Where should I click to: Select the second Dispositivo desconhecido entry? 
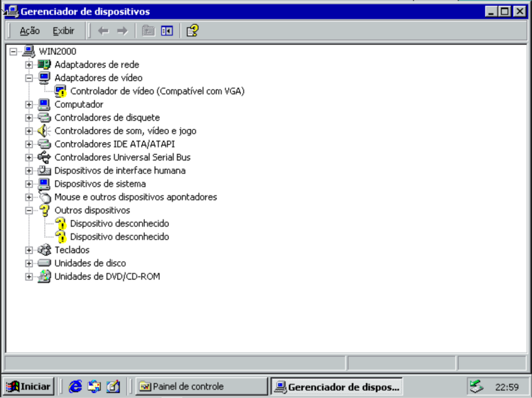pos(119,237)
